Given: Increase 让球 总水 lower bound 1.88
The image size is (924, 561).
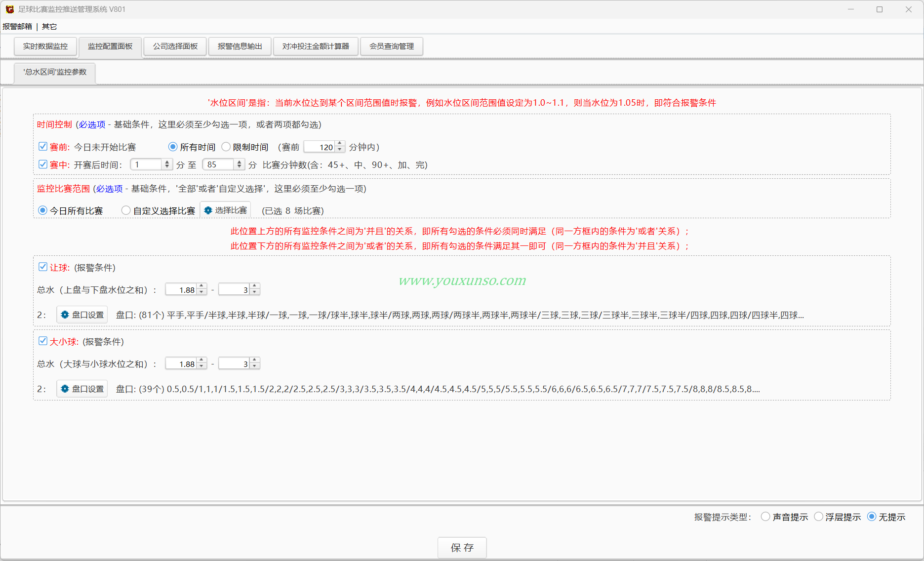Looking at the screenshot, I should [x=201, y=286].
